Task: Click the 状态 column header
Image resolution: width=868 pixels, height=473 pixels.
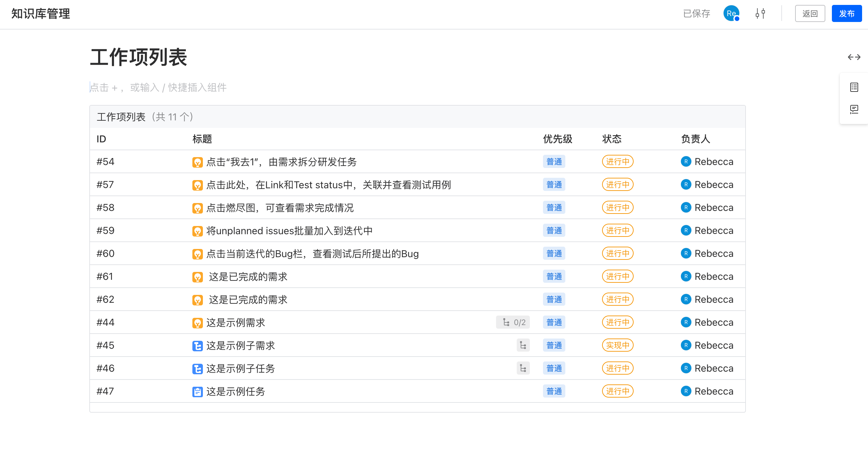Action: pyautogui.click(x=612, y=139)
